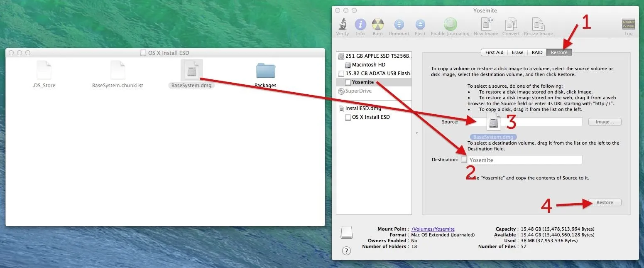This screenshot has width=644, height=268.
Task: Click the Image... button
Action: click(x=605, y=122)
